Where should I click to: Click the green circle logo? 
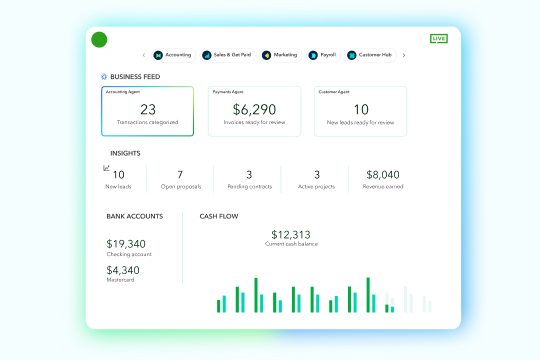(99, 40)
